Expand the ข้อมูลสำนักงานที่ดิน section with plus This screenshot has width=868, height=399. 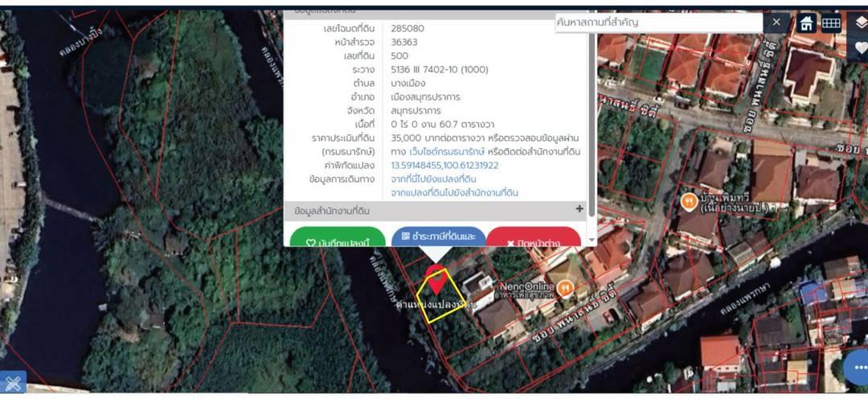(579, 210)
